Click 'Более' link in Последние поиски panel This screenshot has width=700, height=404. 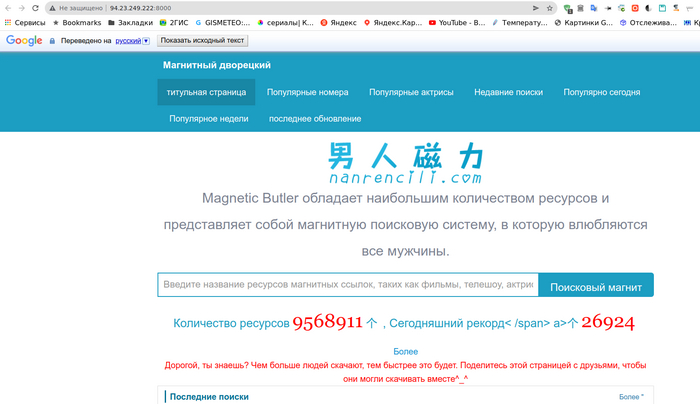631,396
